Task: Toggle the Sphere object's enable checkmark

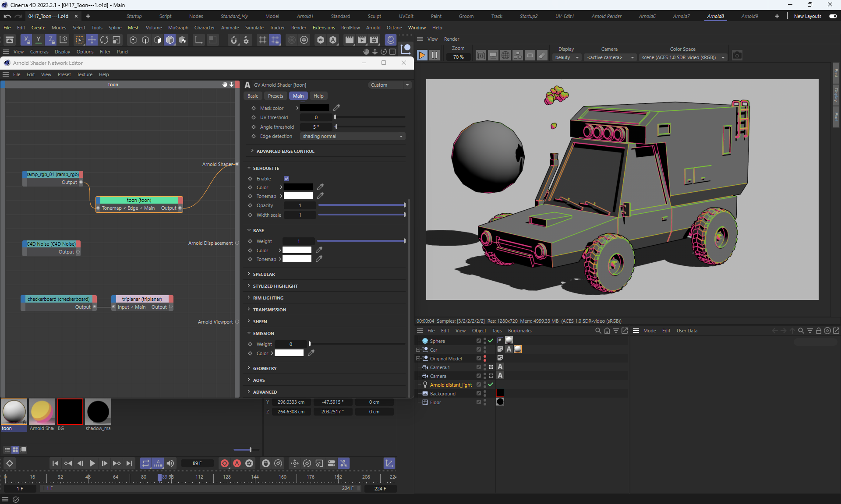Action: tap(491, 341)
